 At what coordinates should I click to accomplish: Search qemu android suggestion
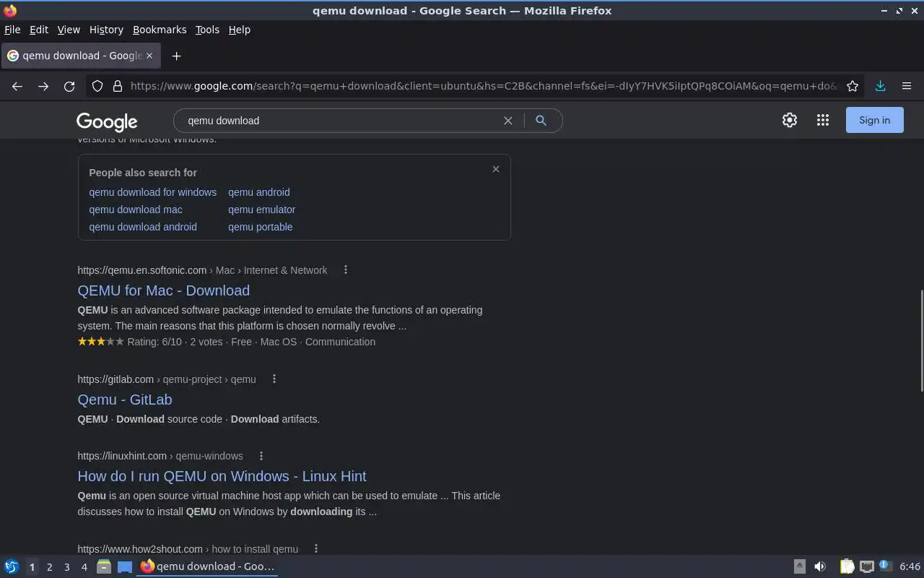pos(259,192)
